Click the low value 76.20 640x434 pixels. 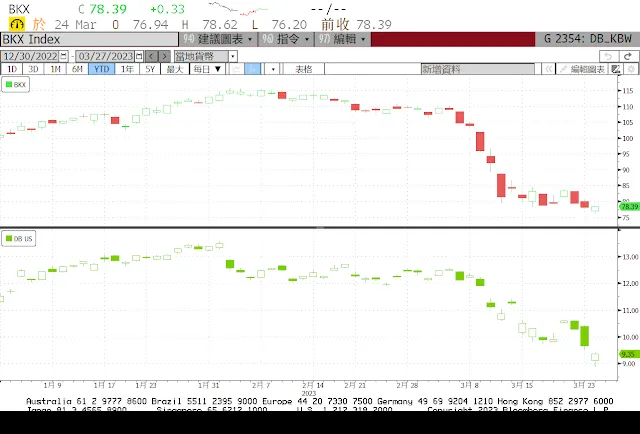[289, 24]
